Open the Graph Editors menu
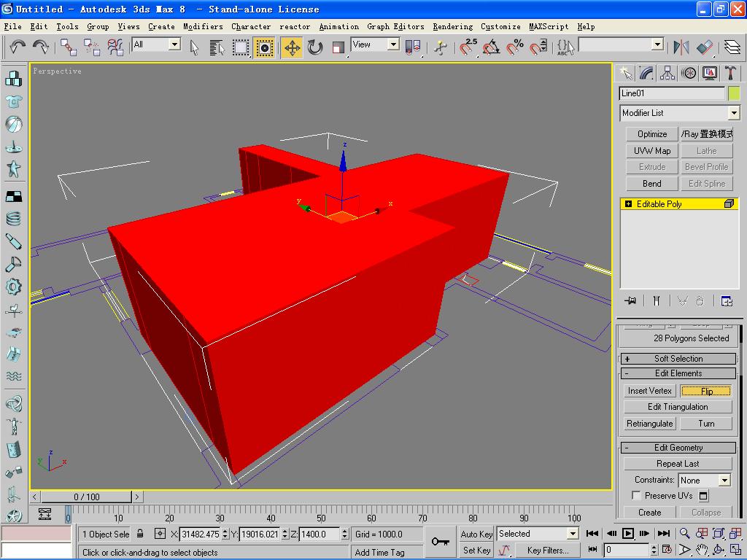747x560 pixels. pyautogui.click(x=395, y=27)
